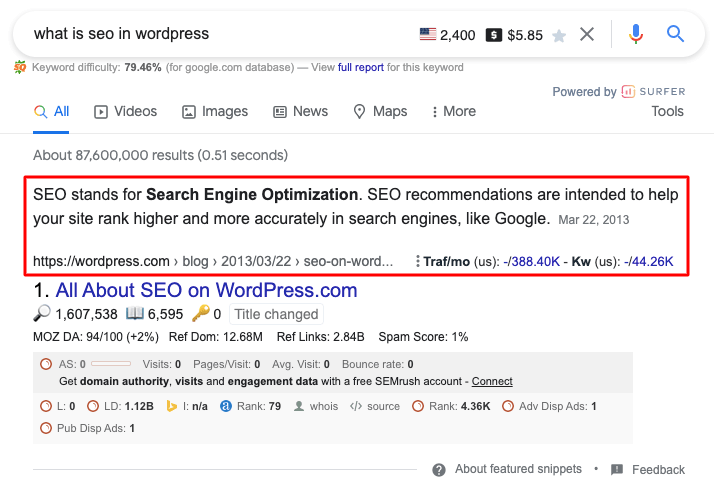Screen dimensions: 714x495
Task: Open the three-dot menu beside Traf/mo
Action: tap(417, 261)
